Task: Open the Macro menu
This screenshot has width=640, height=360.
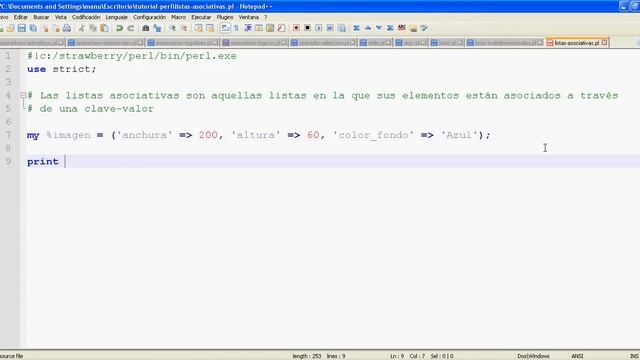Action: tap(178, 17)
